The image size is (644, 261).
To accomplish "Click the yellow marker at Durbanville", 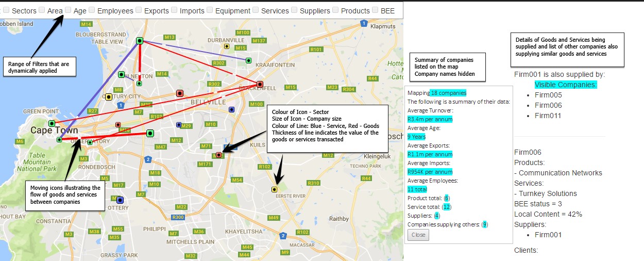I will click(x=226, y=46).
